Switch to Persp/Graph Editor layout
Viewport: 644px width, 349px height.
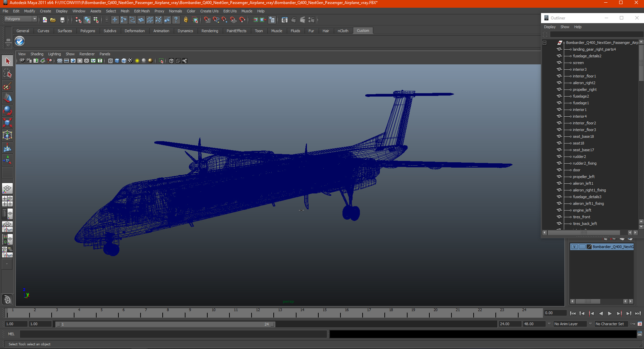(7, 227)
